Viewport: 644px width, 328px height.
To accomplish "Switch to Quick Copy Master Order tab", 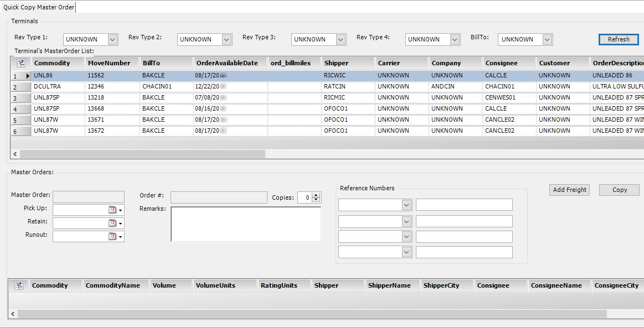I will click(x=38, y=7).
